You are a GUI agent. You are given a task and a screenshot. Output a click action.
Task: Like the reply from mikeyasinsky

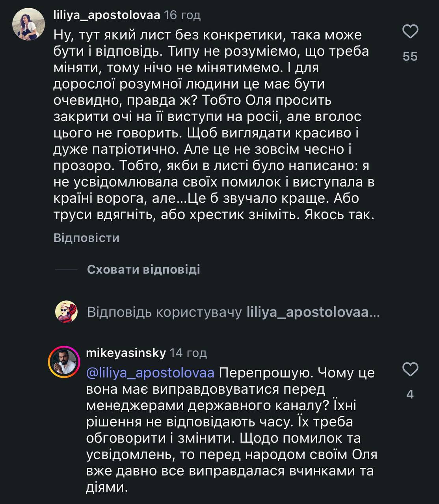coord(410,370)
